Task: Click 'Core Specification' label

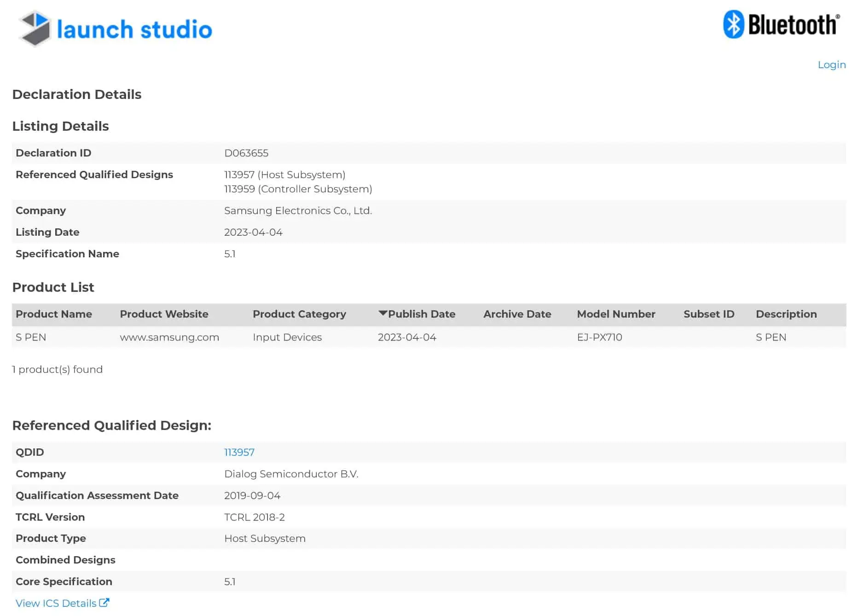Action: click(x=64, y=581)
